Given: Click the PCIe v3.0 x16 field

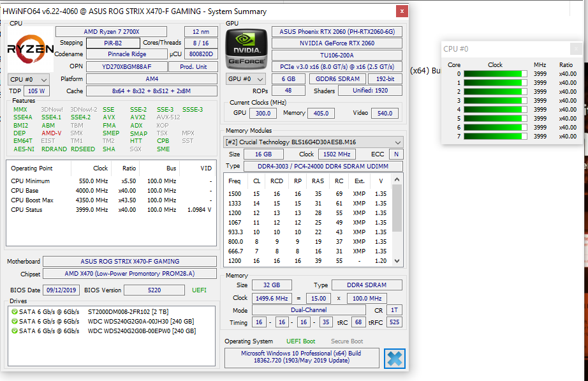Looking at the screenshot, I should (x=337, y=67).
